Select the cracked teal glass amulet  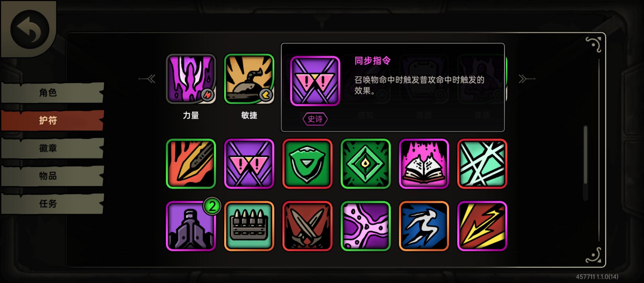pos(482,164)
